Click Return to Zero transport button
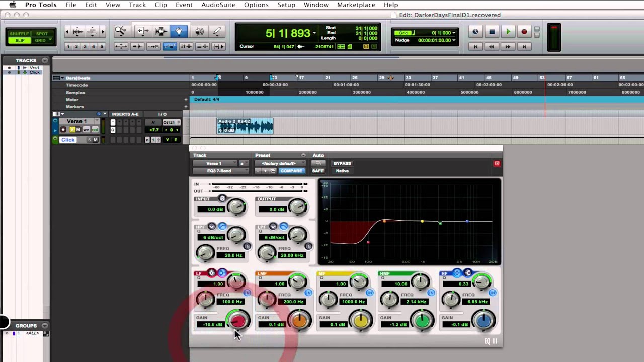 (x=475, y=46)
